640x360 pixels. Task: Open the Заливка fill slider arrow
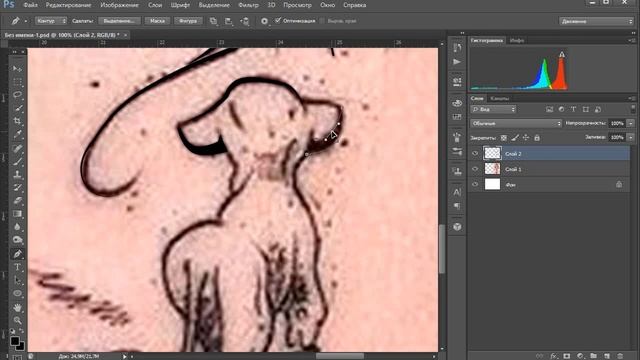[631, 138]
